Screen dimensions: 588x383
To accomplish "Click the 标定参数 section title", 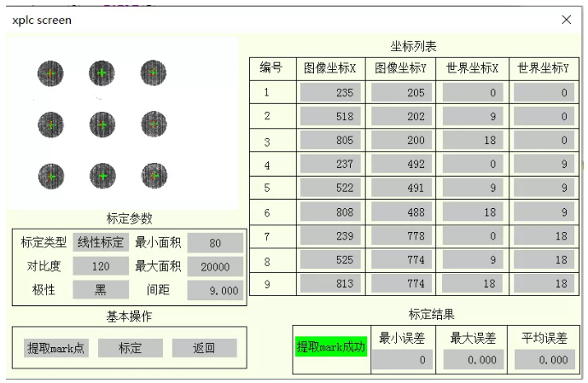I will click(x=130, y=218).
